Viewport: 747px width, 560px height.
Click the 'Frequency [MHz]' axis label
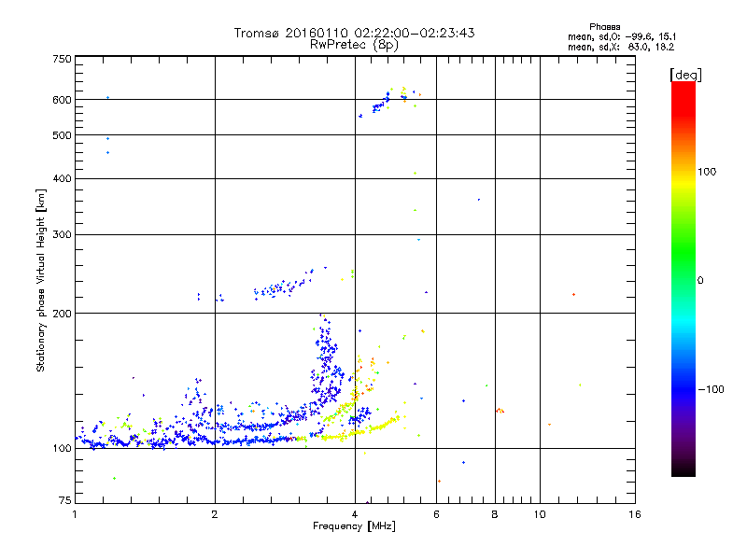(x=354, y=526)
